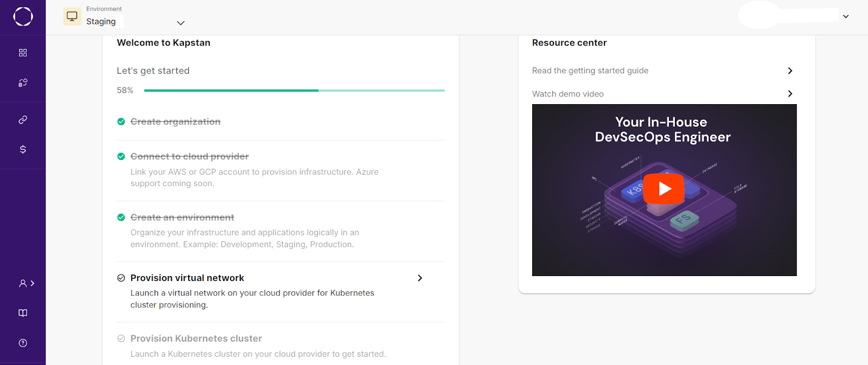
Task: Open the help question mark icon
Action: point(23,343)
